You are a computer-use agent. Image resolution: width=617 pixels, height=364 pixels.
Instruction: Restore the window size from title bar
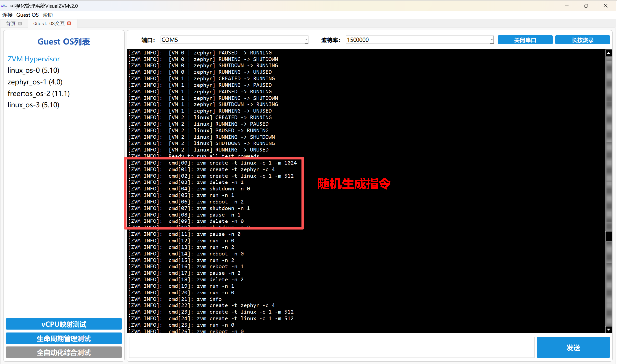586,6
